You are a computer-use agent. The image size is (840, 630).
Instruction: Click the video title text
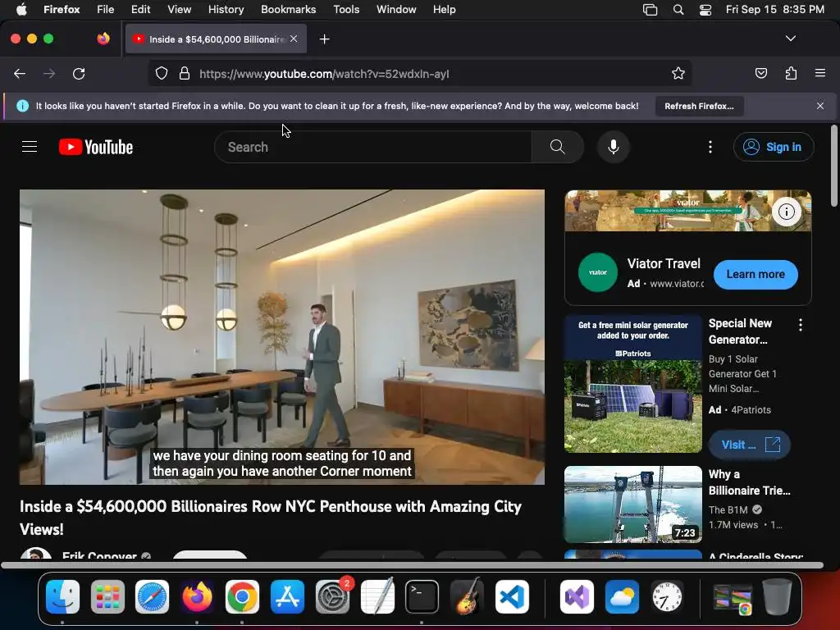click(271, 518)
